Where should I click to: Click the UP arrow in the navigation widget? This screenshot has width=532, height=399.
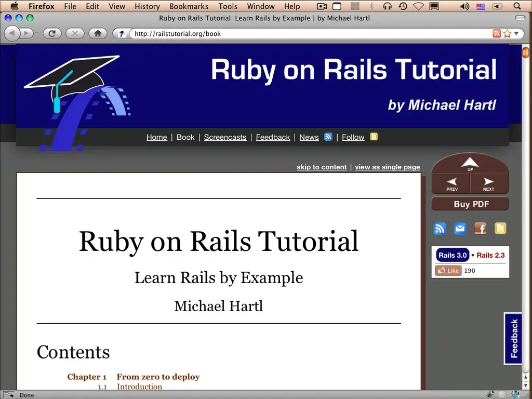[470, 164]
